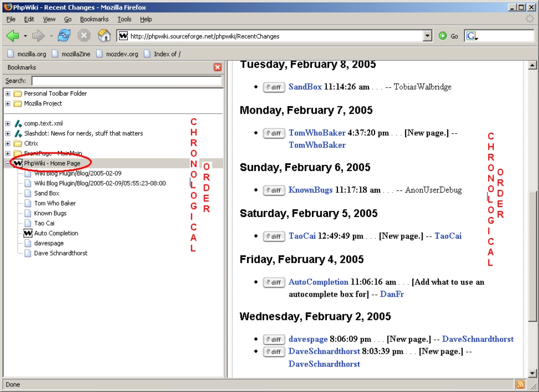Open the Tools menu

click(x=124, y=19)
